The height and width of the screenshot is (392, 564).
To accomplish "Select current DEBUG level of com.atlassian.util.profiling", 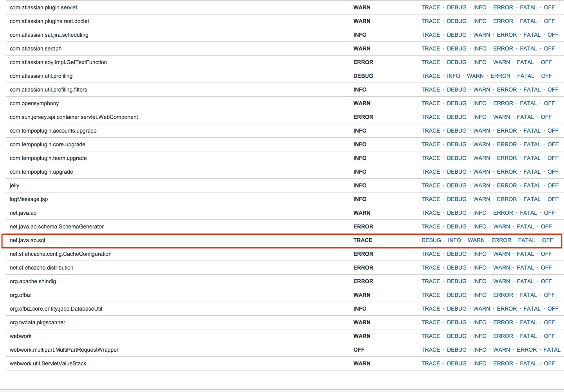I will pyautogui.click(x=363, y=76).
